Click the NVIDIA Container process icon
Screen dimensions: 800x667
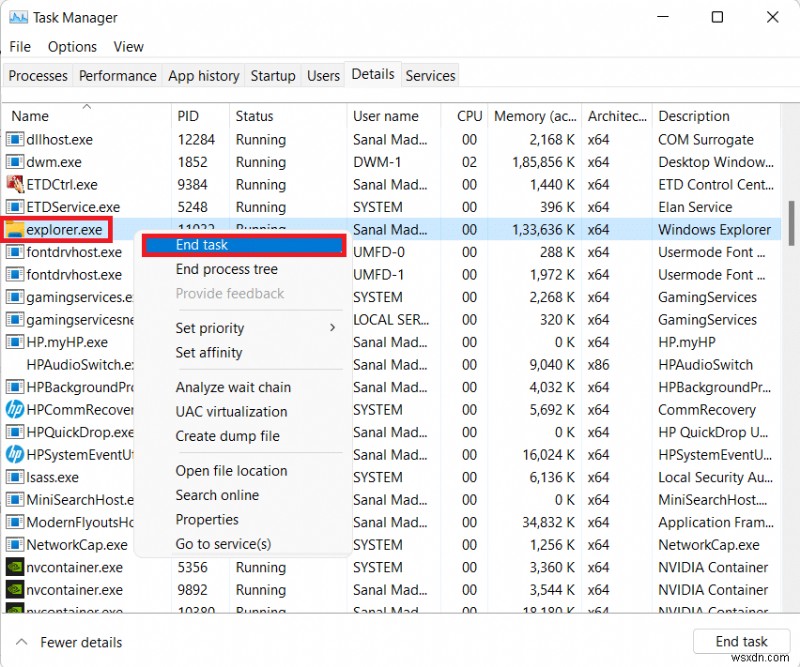coord(14,567)
